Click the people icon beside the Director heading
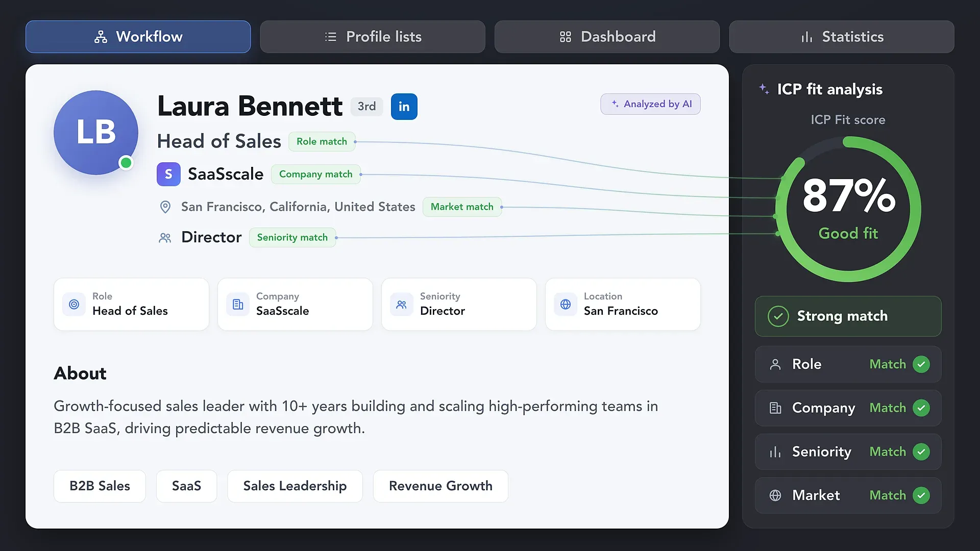This screenshot has width=980, height=551. point(165,238)
